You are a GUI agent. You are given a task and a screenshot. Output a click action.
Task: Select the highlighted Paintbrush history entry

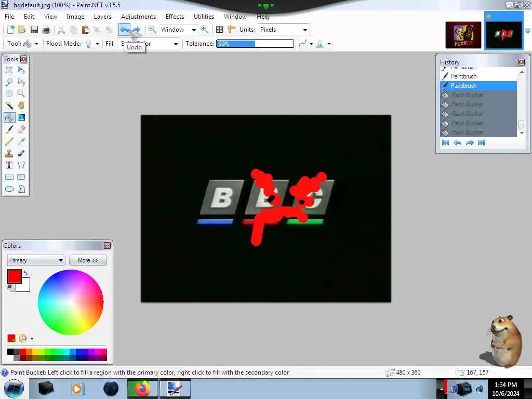478,86
